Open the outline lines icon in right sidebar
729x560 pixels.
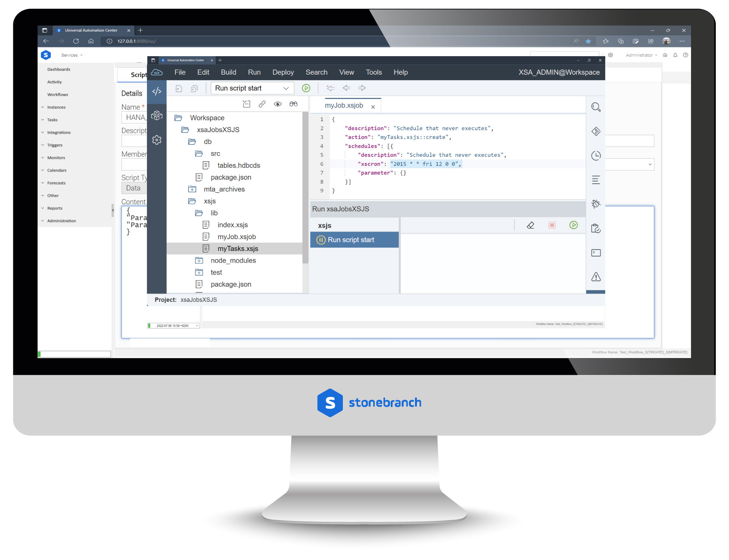tap(596, 180)
